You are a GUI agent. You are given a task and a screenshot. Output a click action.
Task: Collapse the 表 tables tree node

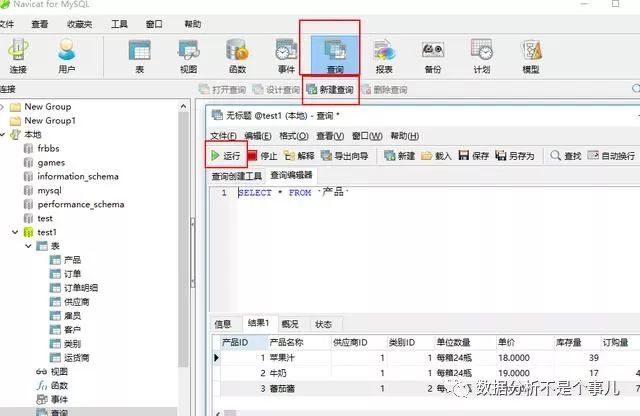point(27,246)
